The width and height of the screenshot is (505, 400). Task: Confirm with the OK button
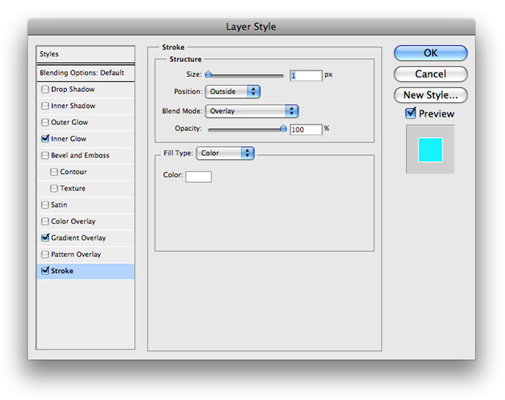coord(430,53)
